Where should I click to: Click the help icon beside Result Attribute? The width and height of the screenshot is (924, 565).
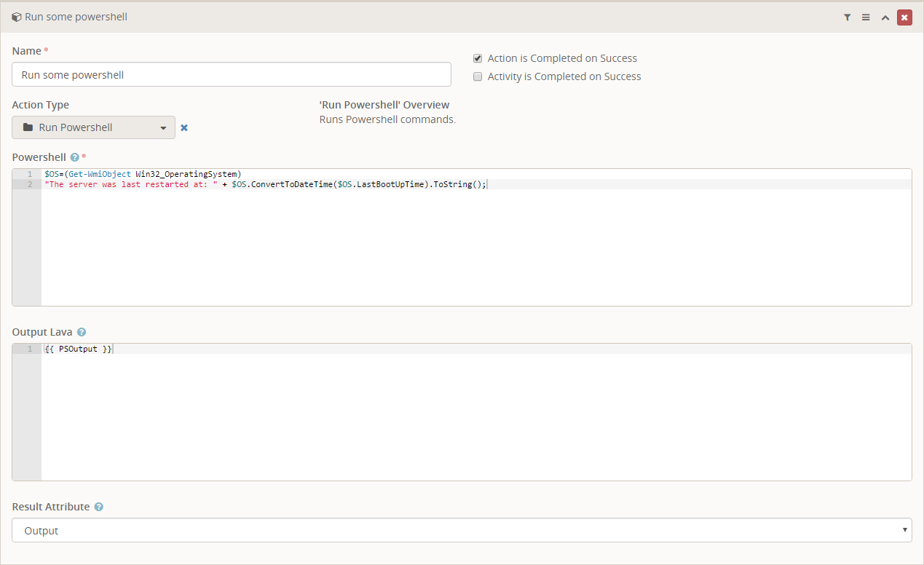point(98,507)
